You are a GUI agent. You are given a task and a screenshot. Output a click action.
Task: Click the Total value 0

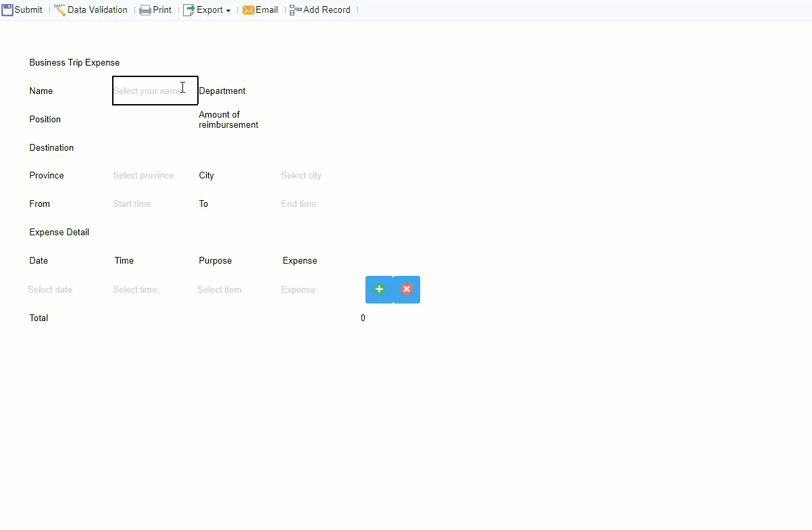click(363, 318)
